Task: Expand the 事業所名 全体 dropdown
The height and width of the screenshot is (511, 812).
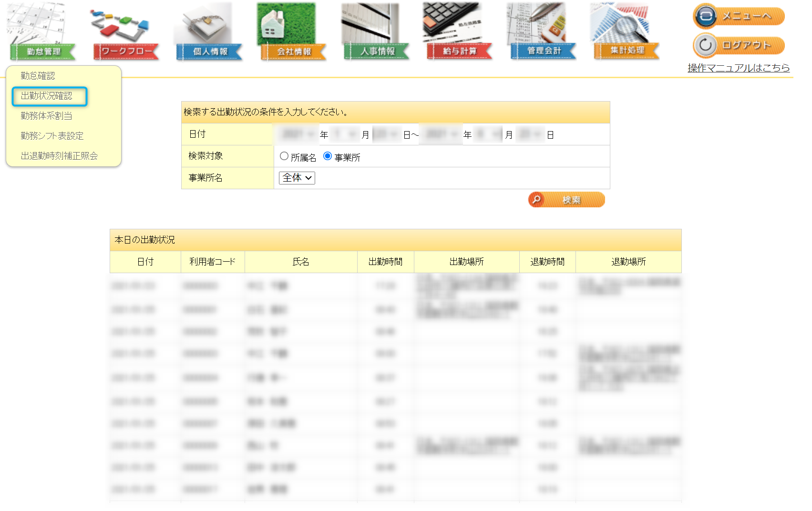Action: coord(297,178)
